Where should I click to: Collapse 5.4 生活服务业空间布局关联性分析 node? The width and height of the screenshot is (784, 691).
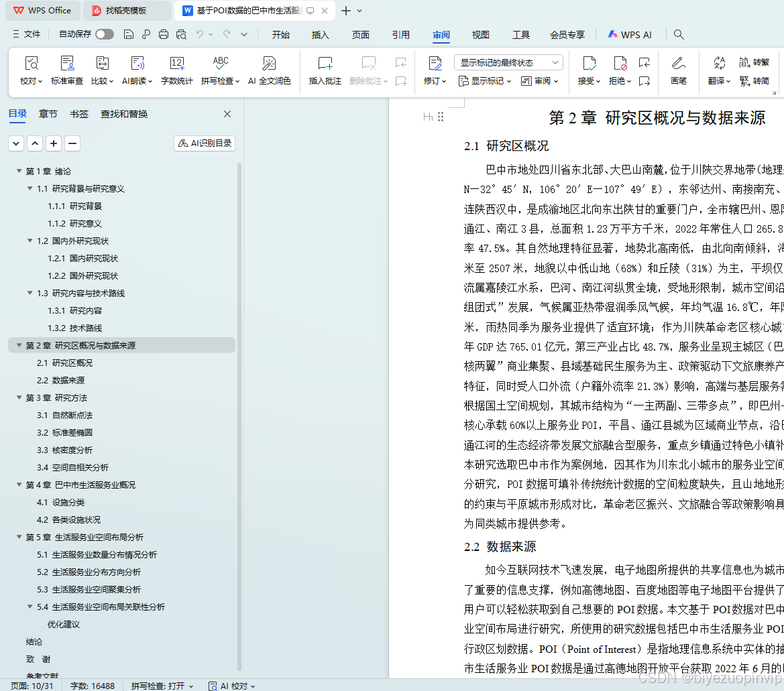pos(30,607)
